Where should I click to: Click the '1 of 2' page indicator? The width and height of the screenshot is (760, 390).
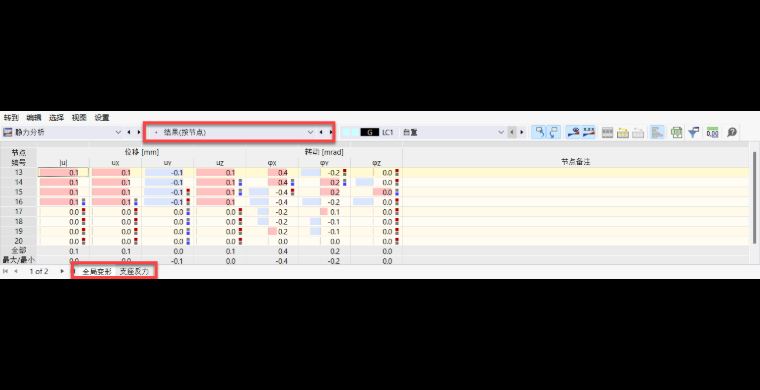tap(39, 271)
